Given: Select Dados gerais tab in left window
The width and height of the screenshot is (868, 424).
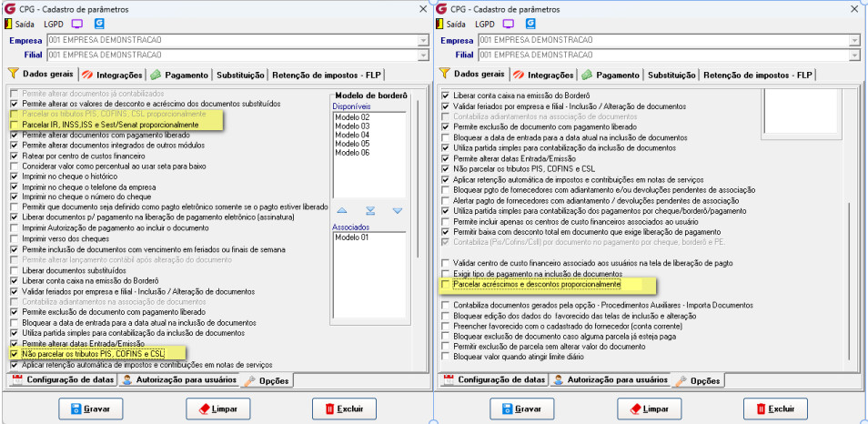Looking at the screenshot, I should [40, 74].
